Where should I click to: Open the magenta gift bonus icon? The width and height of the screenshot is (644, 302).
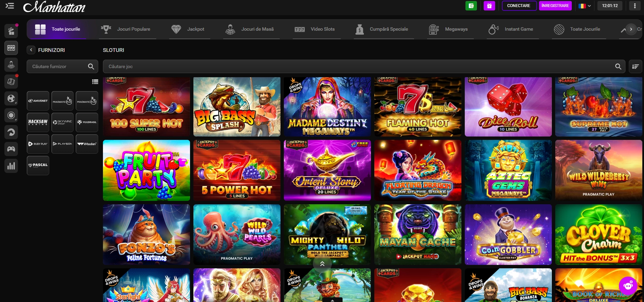[489, 6]
